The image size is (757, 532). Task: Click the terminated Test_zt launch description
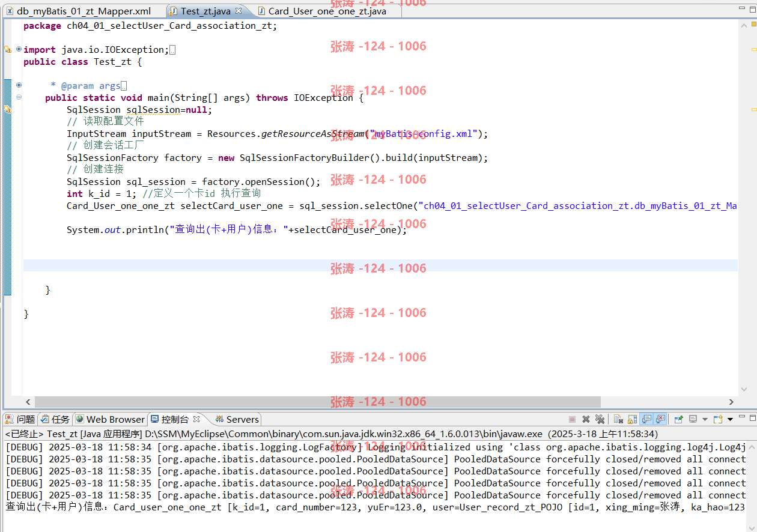(331, 434)
